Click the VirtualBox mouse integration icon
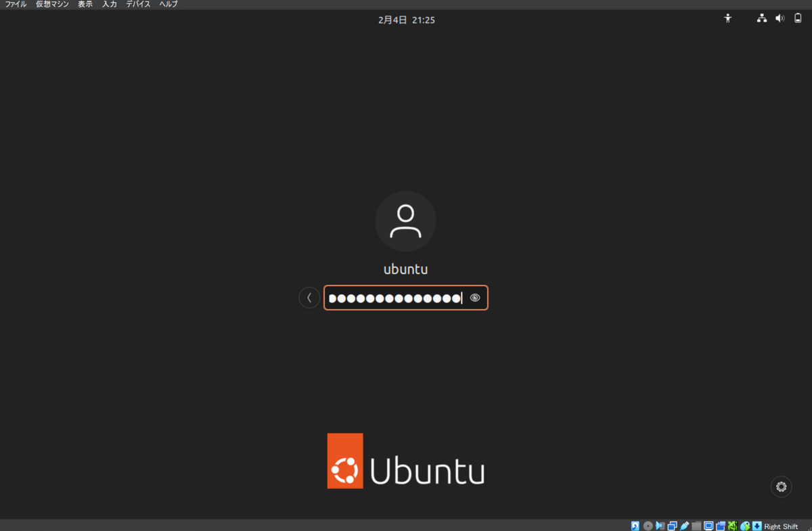This screenshot has height=531, width=812. pyautogui.click(x=745, y=526)
